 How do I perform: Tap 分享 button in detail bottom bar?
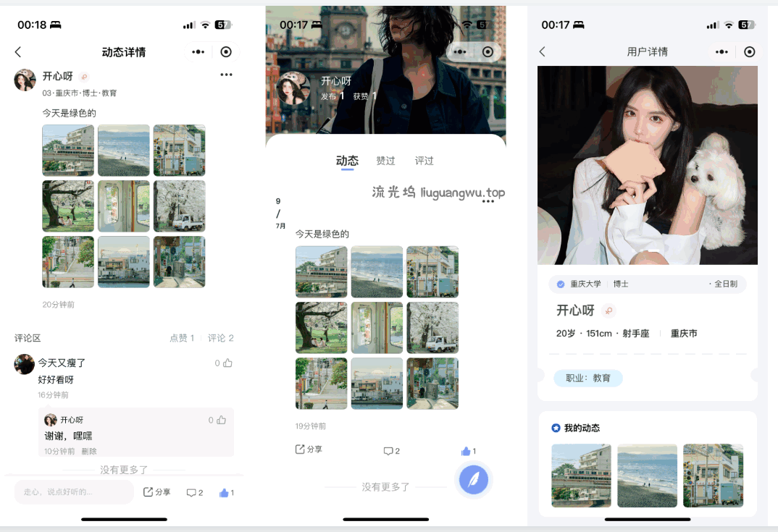coord(157,492)
